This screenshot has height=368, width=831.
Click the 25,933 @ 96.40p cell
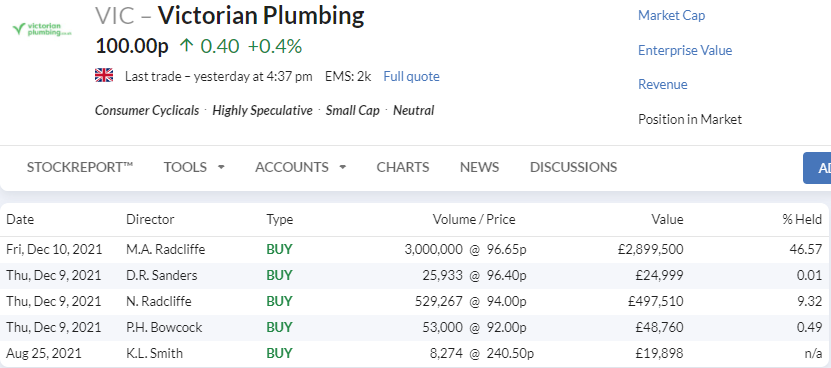click(x=475, y=275)
